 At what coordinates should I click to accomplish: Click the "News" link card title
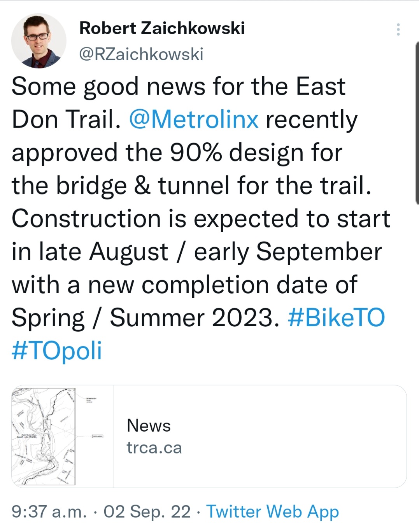pos(149,425)
